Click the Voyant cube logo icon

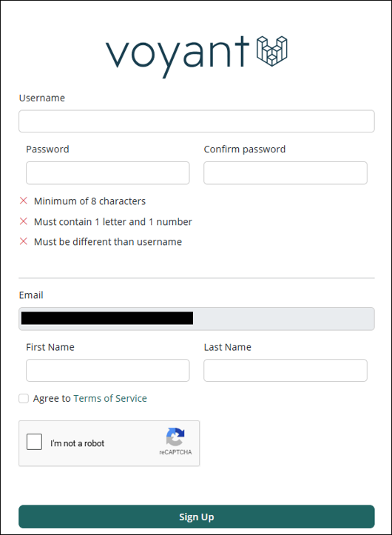[272, 51]
